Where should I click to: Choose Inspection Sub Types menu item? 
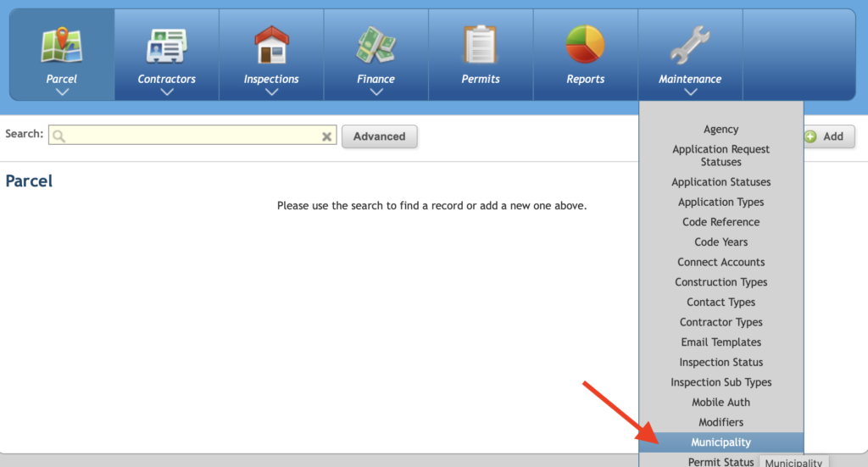721,382
